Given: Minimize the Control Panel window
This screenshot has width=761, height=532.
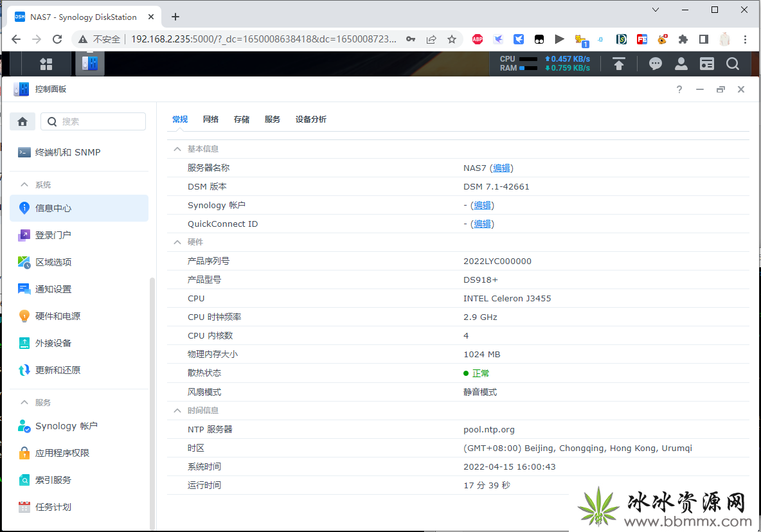Looking at the screenshot, I should (x=700, y=89).
